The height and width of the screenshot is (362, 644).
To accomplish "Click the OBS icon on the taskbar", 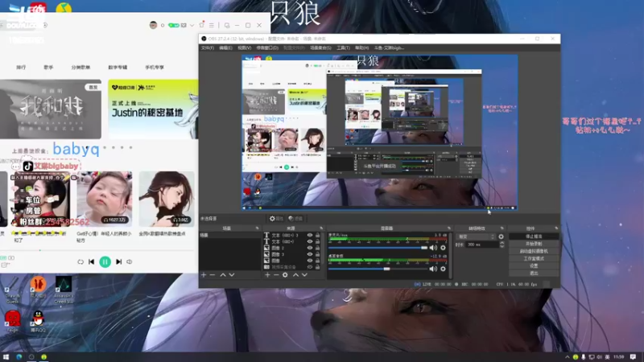I will [31, 356].
